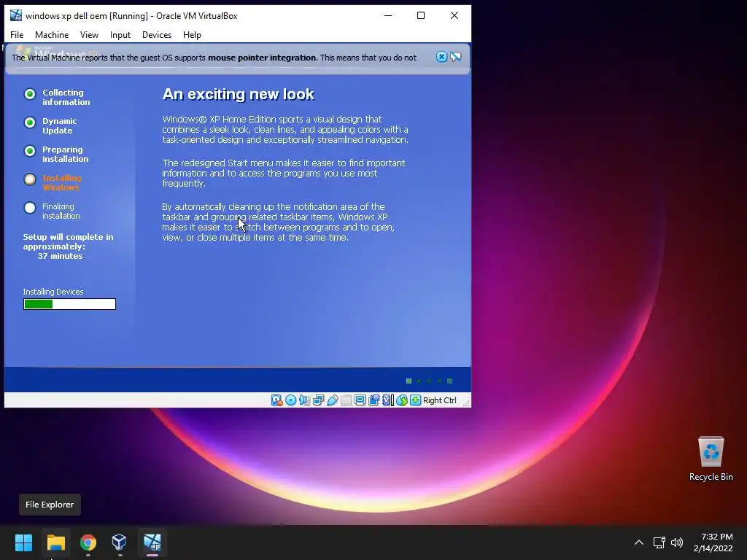This screenshot has width=747, height=560.
Task: Close the VirtualBox VM window
Action: (x=454, y=15)
